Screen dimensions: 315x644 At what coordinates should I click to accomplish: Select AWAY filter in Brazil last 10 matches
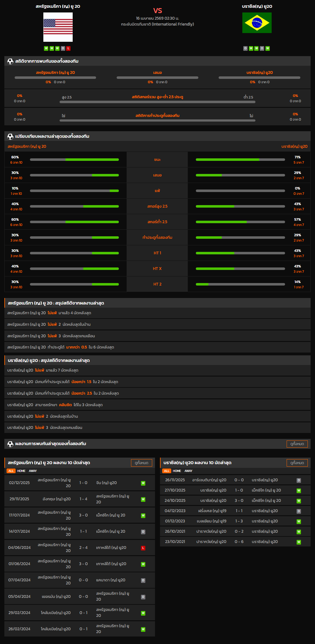(188, 471)
